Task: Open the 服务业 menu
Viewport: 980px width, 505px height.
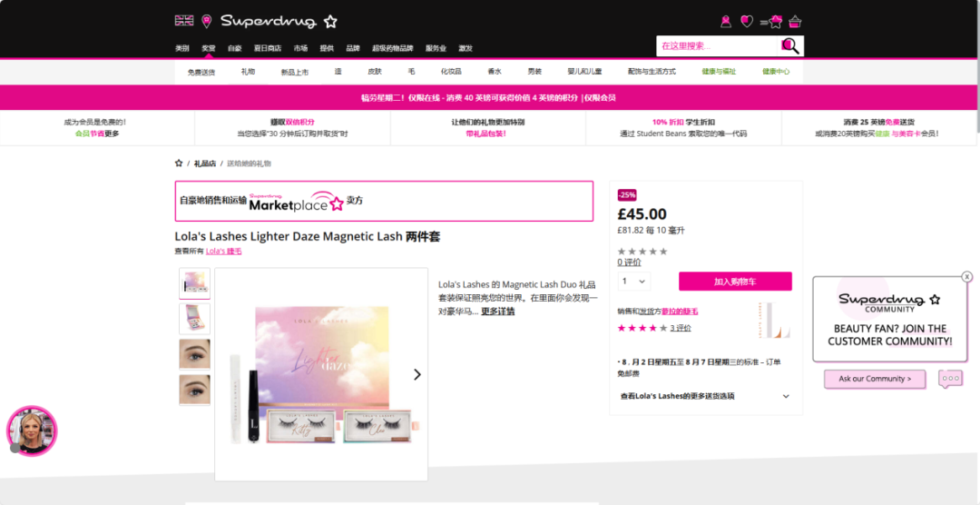Action: 436,48
